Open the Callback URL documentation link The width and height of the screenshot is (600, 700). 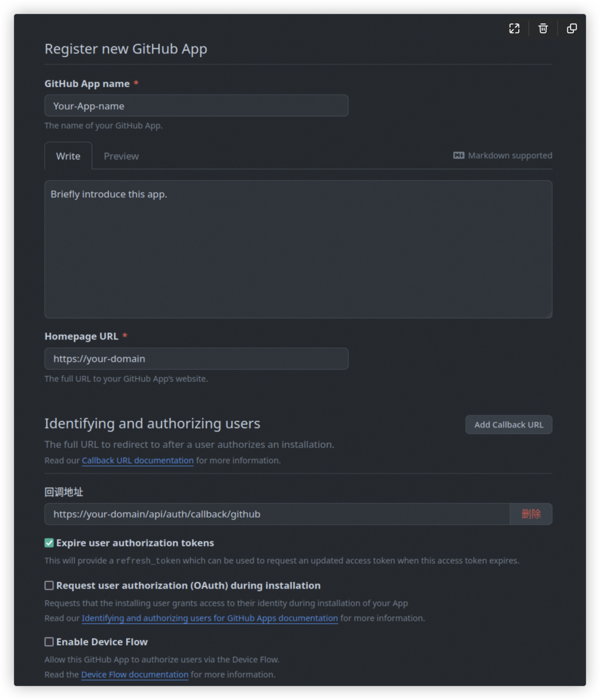tap(138, 461)
